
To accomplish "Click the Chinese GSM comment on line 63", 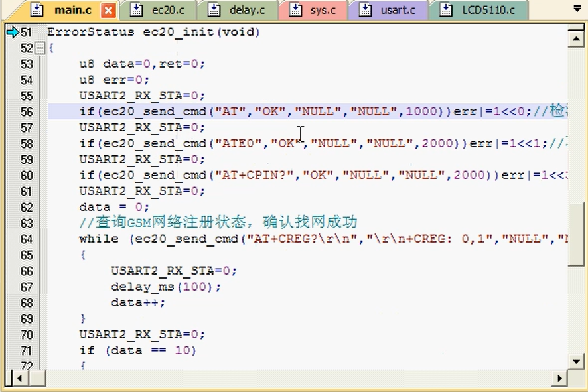I will coord(218,223).
